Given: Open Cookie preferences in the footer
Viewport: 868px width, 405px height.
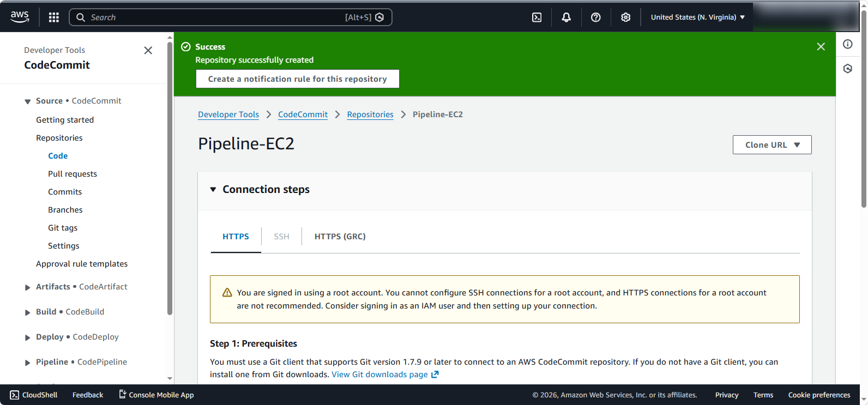Looking at the screenshot, I should pos(819,395).
